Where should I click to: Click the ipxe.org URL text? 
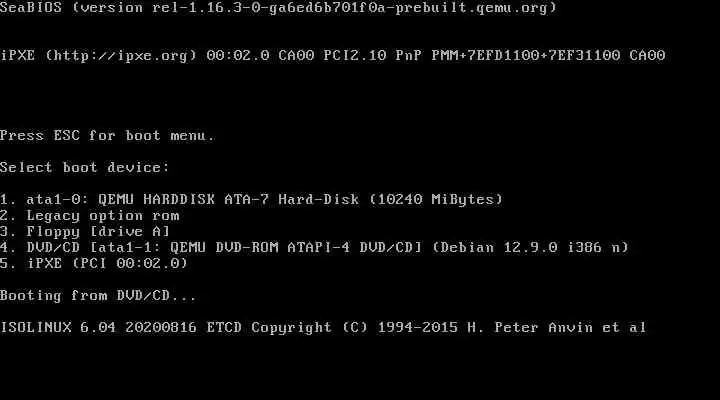[x=121, y=56]
